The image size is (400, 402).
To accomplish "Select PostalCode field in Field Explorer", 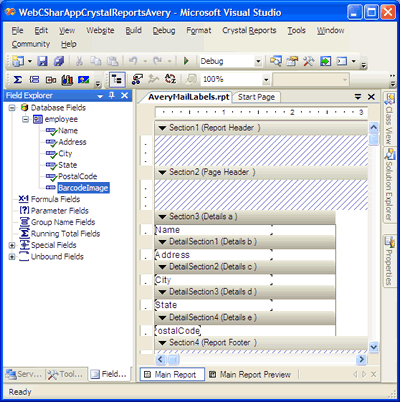I will [78, 176].
